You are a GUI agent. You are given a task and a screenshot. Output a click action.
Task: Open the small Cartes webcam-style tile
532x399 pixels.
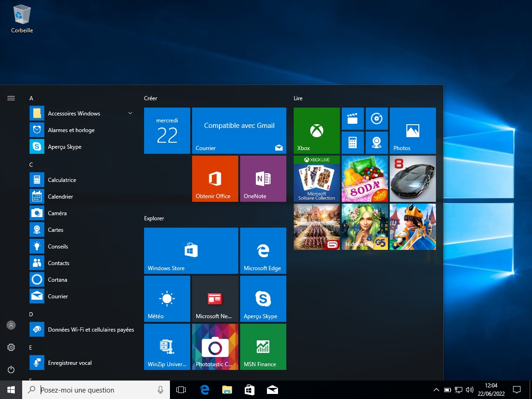(x=377, y=143)
